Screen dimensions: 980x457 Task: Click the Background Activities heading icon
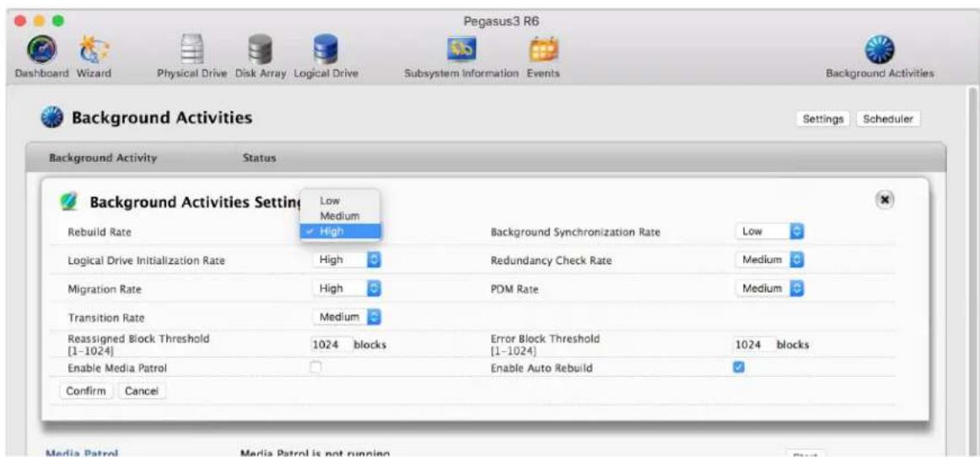pyautogui.click(x=52, y=117)
